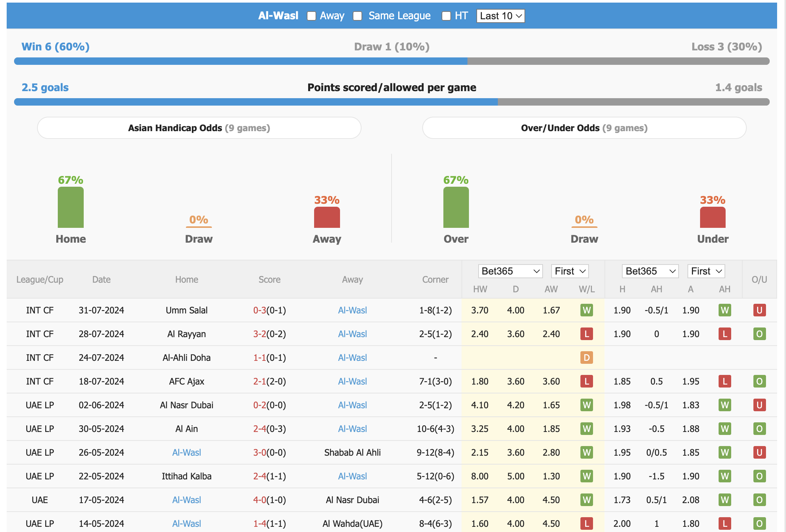Image resolution: width=786 pixels, height=532 pixels.
Task: Enable the Away filter checkbox
Action: pos(312,16)
